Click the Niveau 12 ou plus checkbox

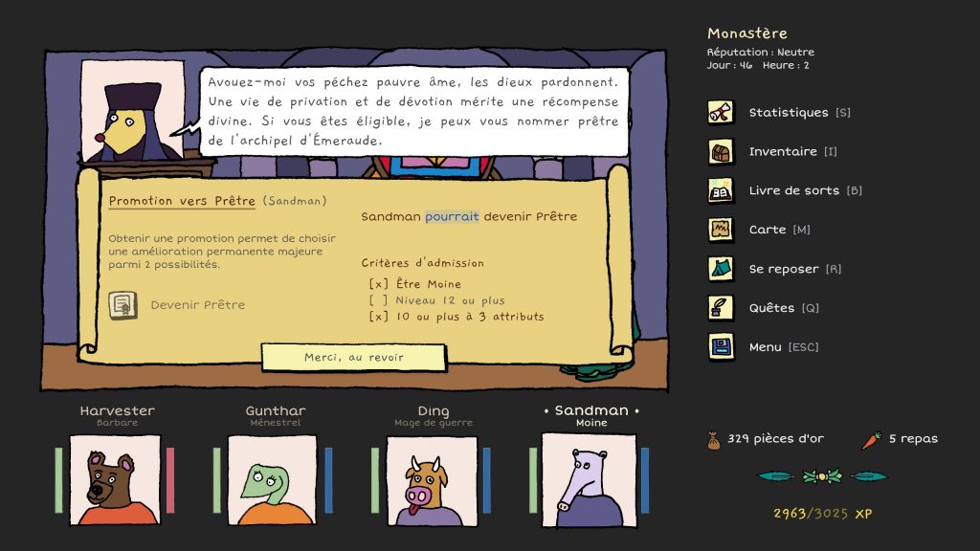(x=378, y=300)
